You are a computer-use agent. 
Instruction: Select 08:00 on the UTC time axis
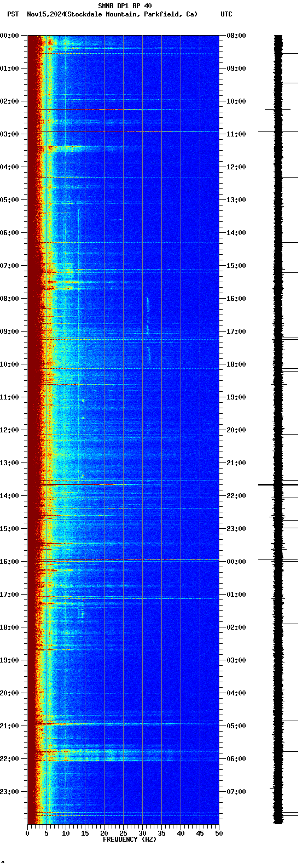point(236,36)
